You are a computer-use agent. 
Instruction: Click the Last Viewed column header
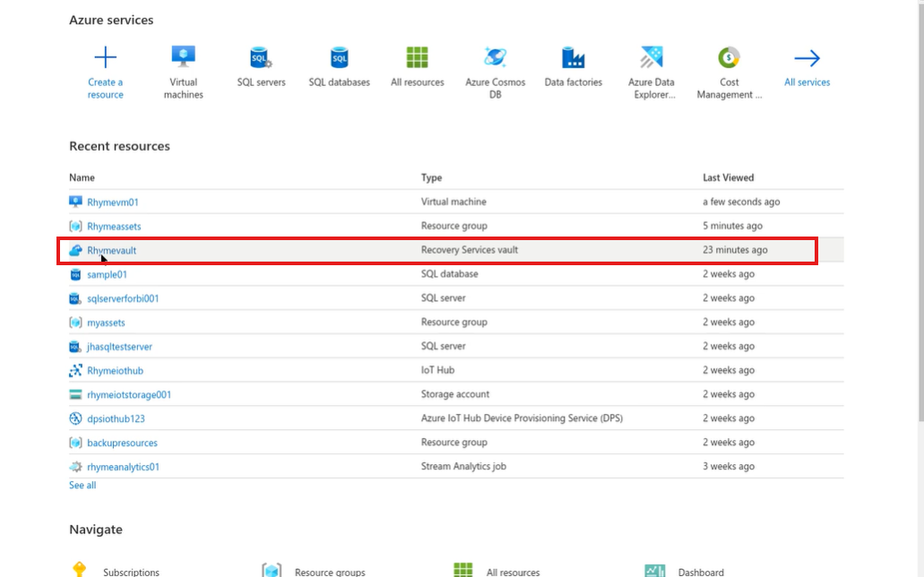tap(728, 177)
